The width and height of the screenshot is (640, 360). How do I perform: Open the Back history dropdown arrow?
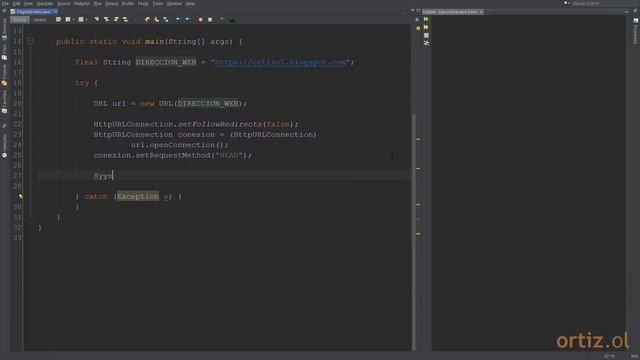pos(73,20)
